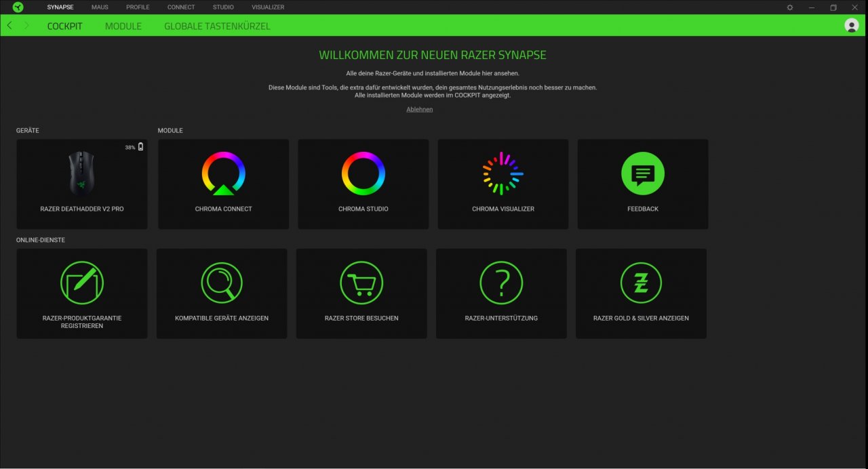Click the RAZER DEATHADDER V2 PRO label
This screenshot has width=868, height=469.
(x=82, y=209)
